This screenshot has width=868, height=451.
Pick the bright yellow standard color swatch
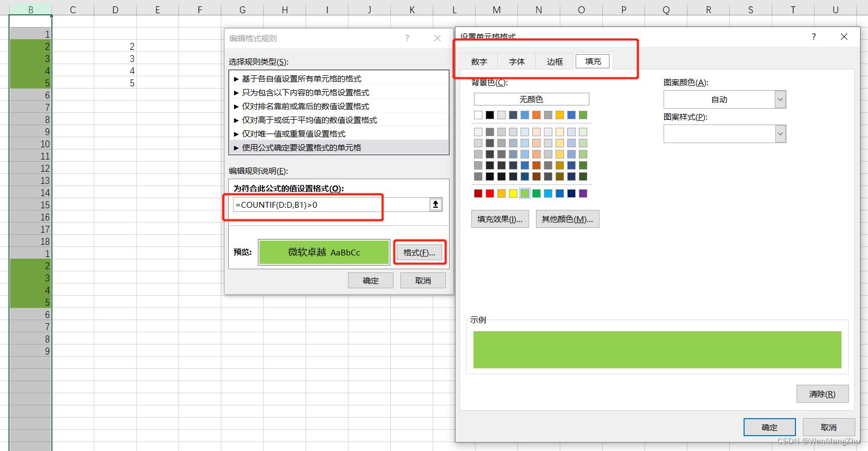[x=513, y=193]
